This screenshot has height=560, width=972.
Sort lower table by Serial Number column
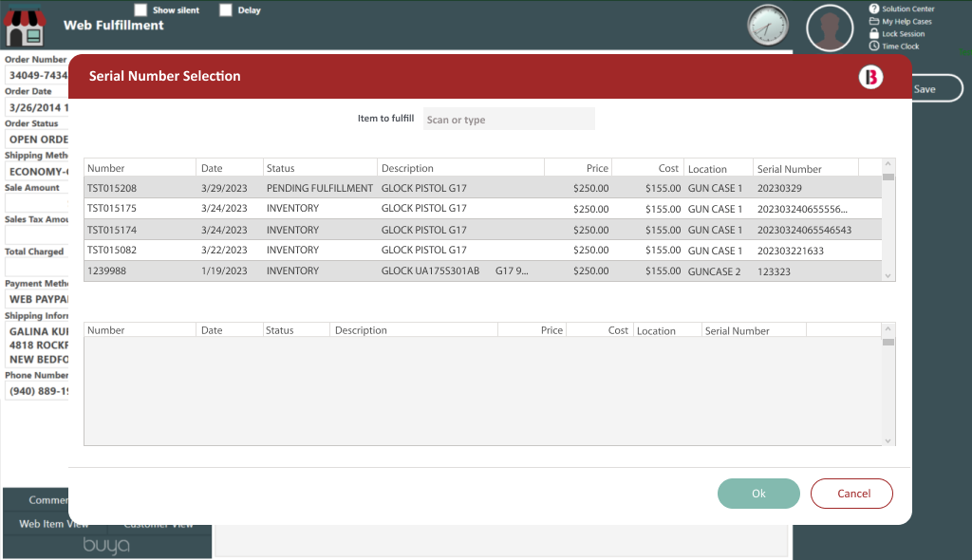pos(754,330)
